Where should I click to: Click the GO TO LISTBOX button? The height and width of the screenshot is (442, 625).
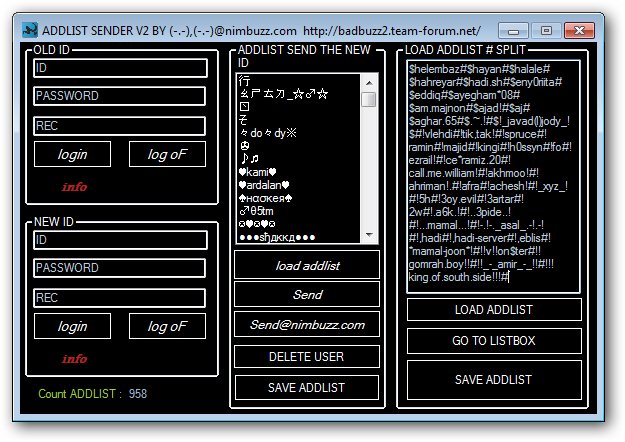494,341
